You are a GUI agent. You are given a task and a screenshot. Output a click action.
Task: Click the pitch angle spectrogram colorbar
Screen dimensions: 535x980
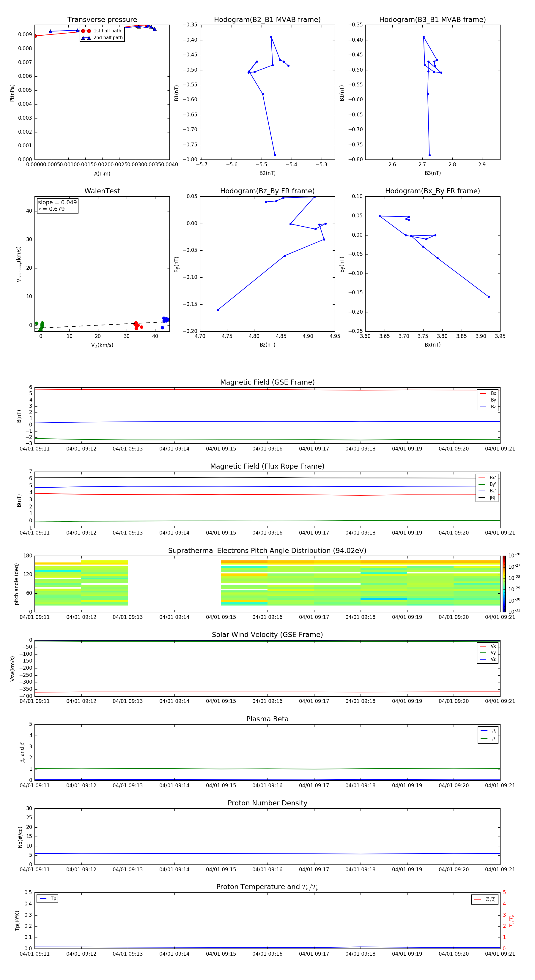pyautogui.click(x=504, y=584)
